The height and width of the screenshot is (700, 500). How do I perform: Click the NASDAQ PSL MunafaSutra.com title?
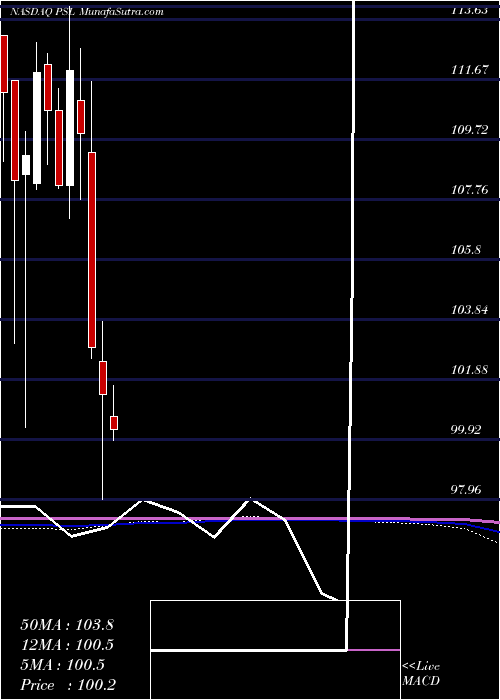(87, 12)
